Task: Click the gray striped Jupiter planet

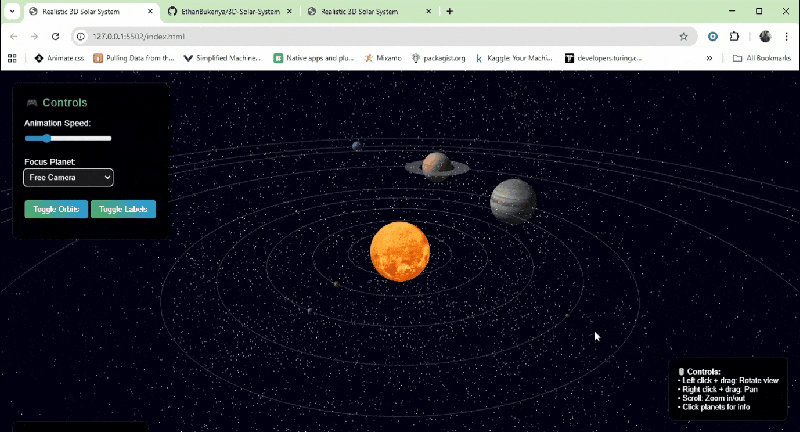Action: (x=513, y=201)
